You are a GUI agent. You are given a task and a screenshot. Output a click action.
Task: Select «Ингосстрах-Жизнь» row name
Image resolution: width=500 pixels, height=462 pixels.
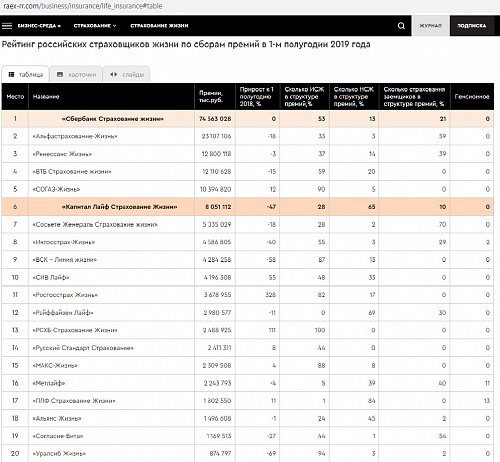64,242
